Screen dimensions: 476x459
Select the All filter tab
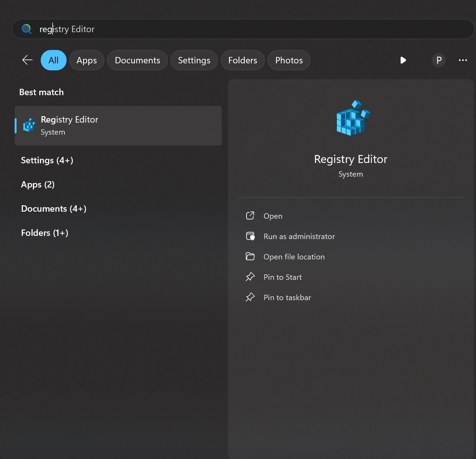coord(53,60)
